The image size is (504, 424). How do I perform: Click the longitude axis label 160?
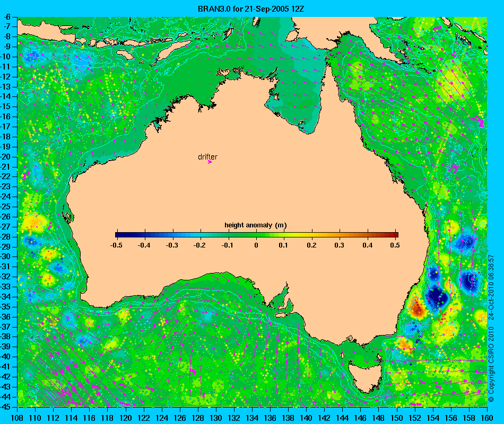pyautogui.click(x=487, y=418)
